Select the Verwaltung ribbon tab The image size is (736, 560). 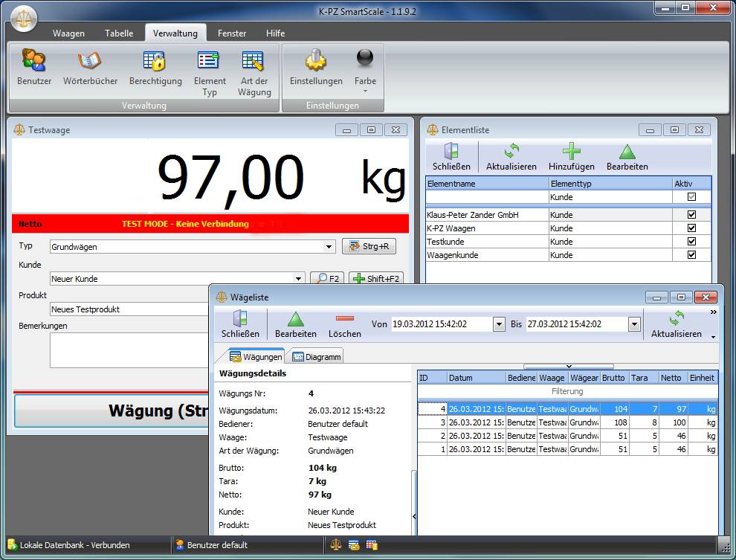(x=175, y=33)
